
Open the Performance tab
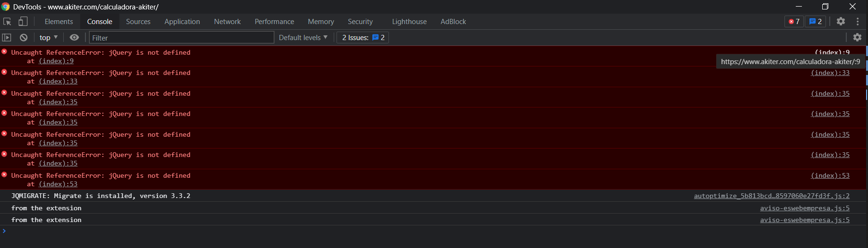pos(274,22)
